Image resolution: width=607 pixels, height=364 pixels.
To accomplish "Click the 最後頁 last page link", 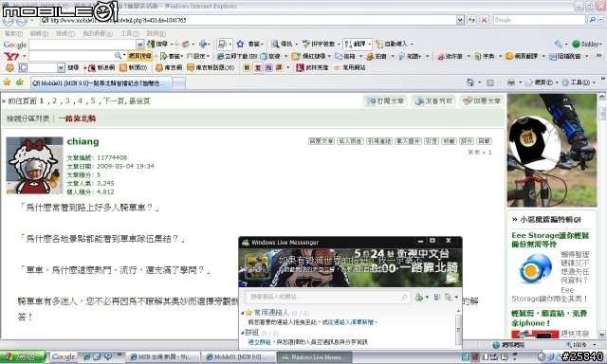I will coord(139,101).
